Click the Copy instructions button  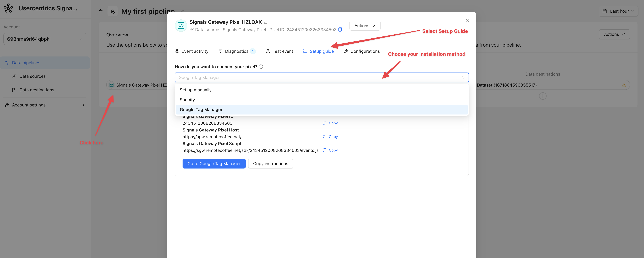pyautogui.click(x=270, y=164)
